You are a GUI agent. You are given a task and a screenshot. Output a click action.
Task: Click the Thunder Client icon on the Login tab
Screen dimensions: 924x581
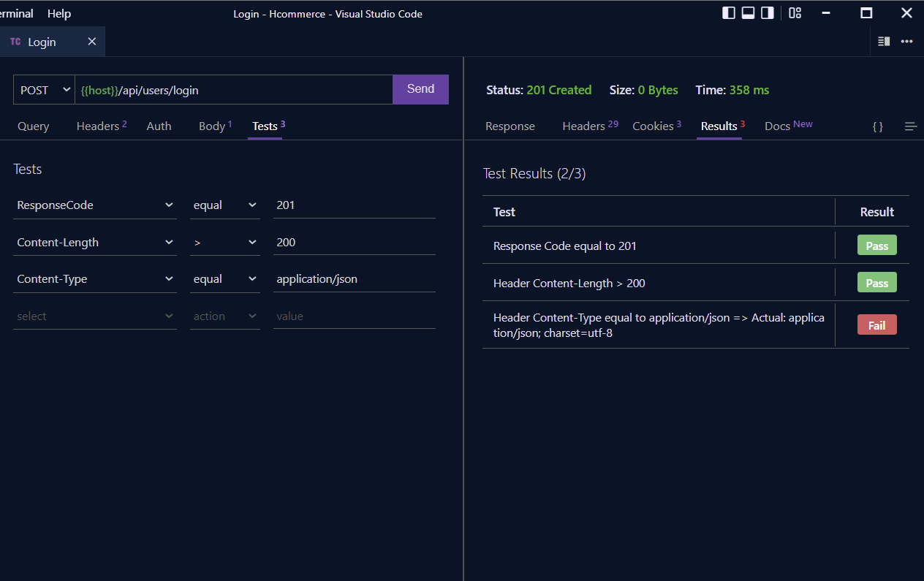click(15, 42)
